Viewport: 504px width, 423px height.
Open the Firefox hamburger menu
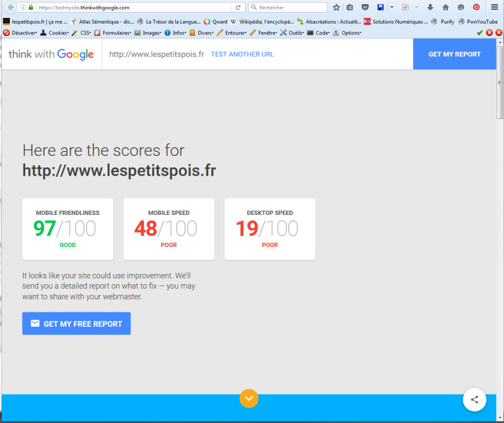(494, 7)
